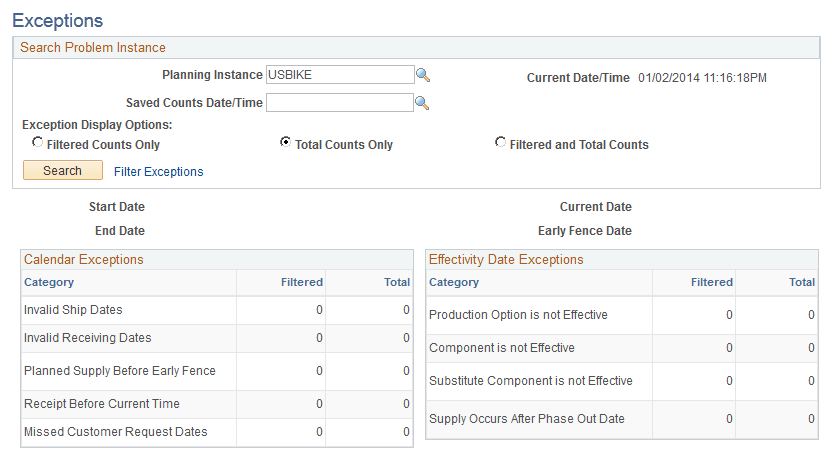
Task: Click Filtered header in Effectivity Date Exceptions
Action: [x=711, y=283]
